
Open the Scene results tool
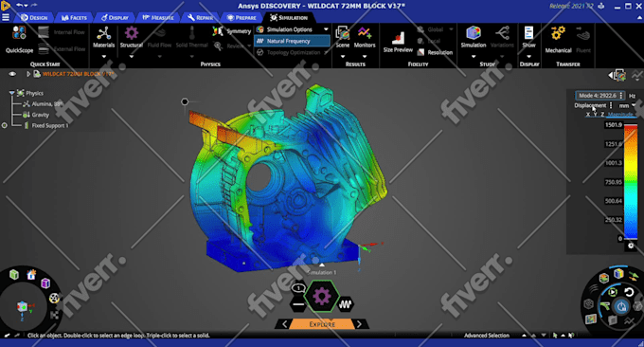[x=342, y=37]
